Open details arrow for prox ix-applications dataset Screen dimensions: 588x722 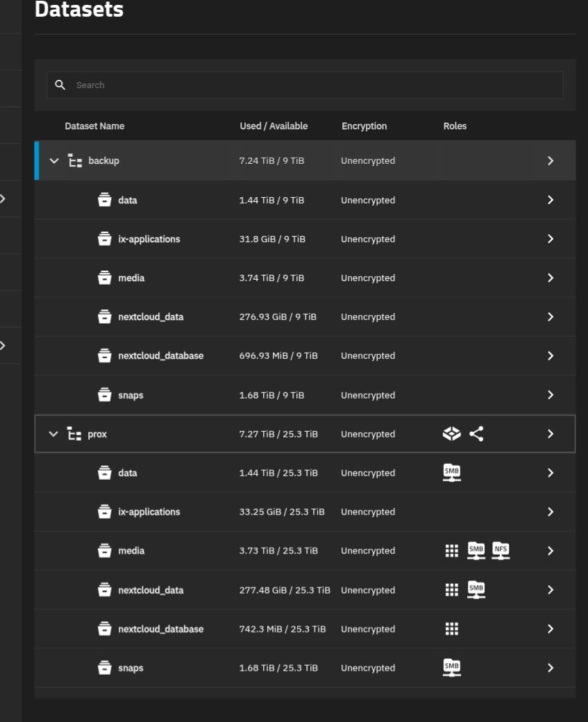(x=551, y=512)
